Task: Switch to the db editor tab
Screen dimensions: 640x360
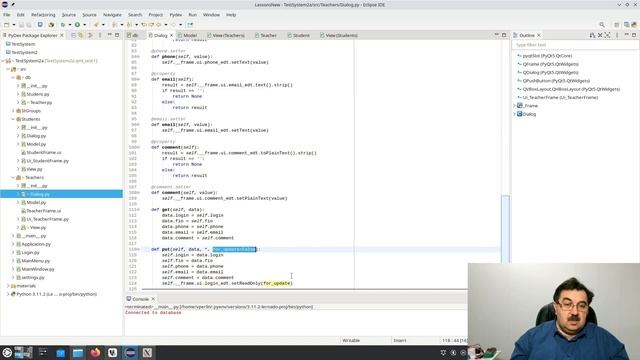Action: pos(133,36)
